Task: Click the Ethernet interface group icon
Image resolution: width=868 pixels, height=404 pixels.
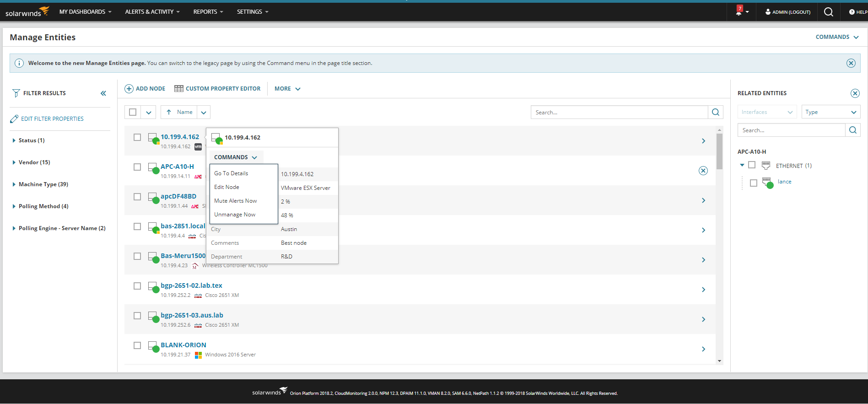Action: point(766,166)
